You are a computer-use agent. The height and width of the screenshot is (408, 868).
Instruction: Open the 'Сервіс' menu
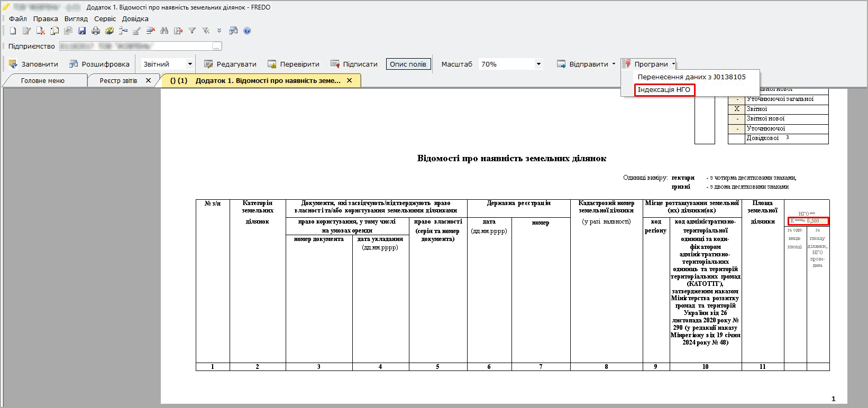(105, 18)
